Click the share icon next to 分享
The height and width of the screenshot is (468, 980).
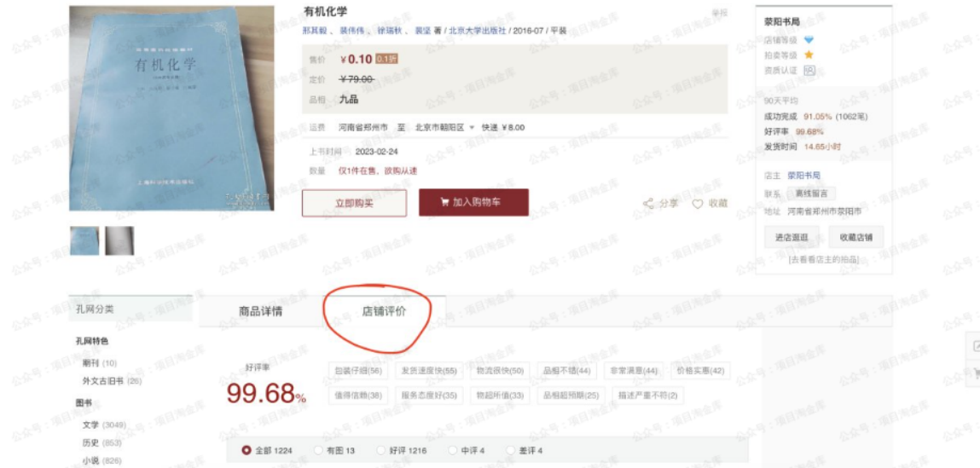pyautogui.click(x=648, y=204)
